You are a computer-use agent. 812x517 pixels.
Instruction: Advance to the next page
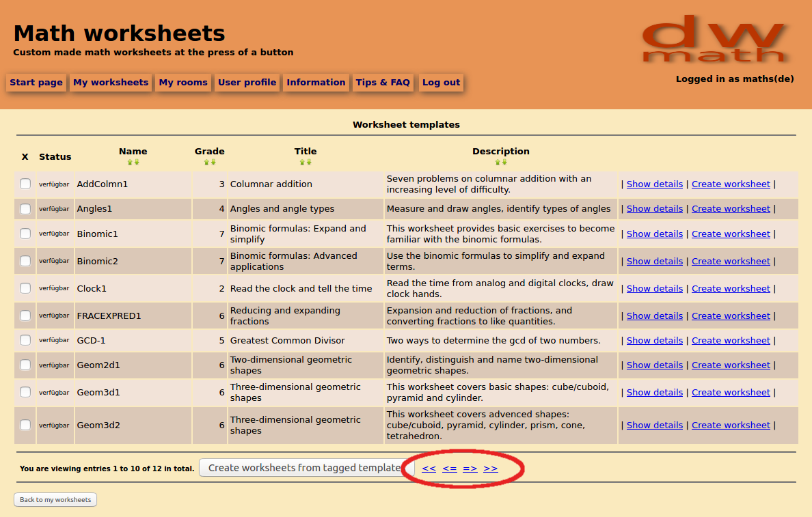(470, 468)
